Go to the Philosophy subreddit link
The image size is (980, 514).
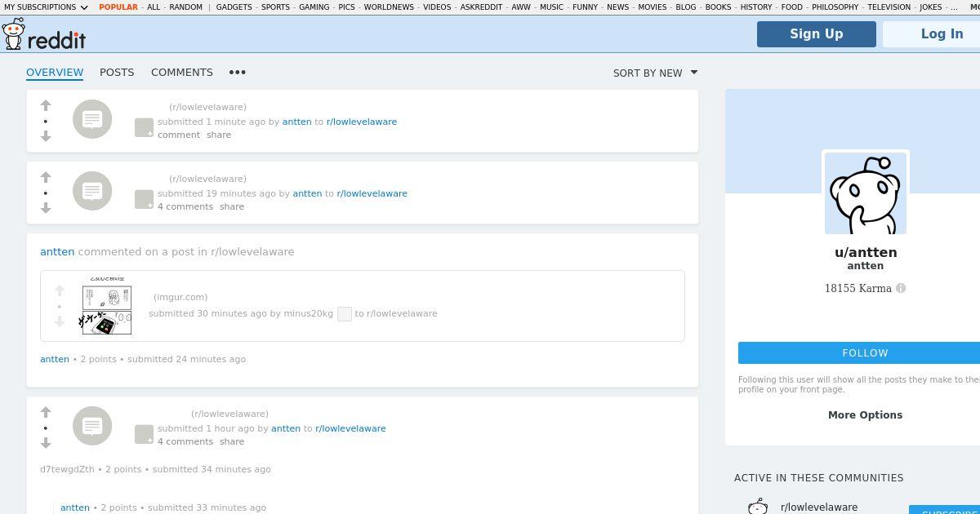click(835, 7)
